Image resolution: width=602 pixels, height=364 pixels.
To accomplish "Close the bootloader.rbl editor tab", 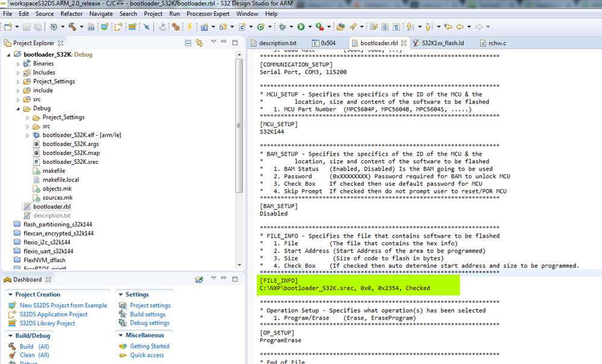I will (x=404, y=43).
